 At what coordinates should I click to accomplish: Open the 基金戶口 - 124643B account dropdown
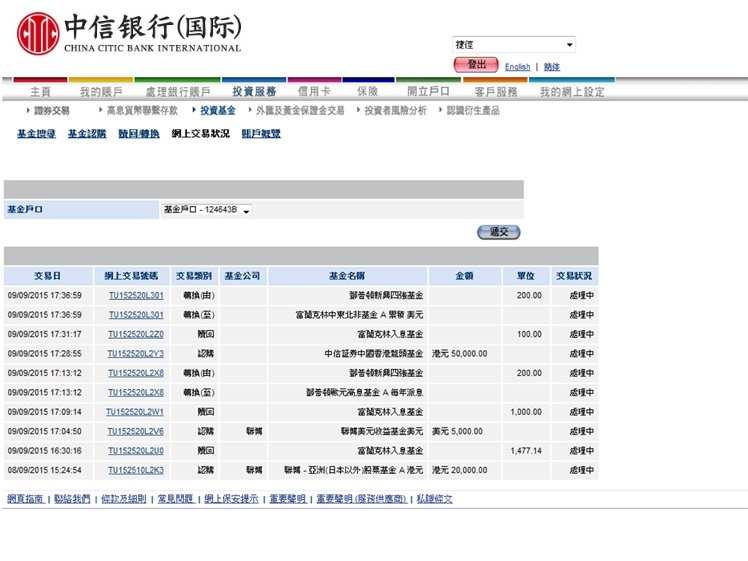(207, 210)
